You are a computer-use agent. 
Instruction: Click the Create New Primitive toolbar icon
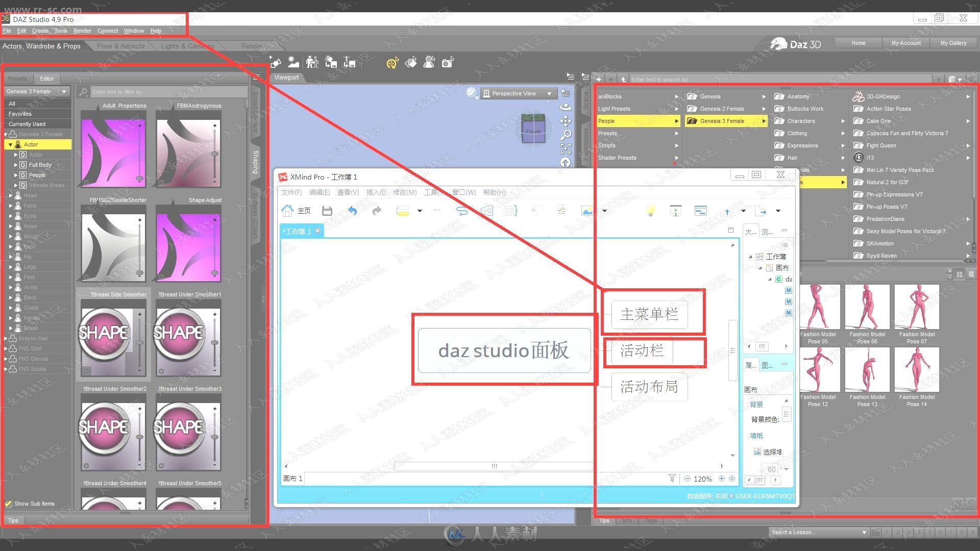tap(275, 62)
